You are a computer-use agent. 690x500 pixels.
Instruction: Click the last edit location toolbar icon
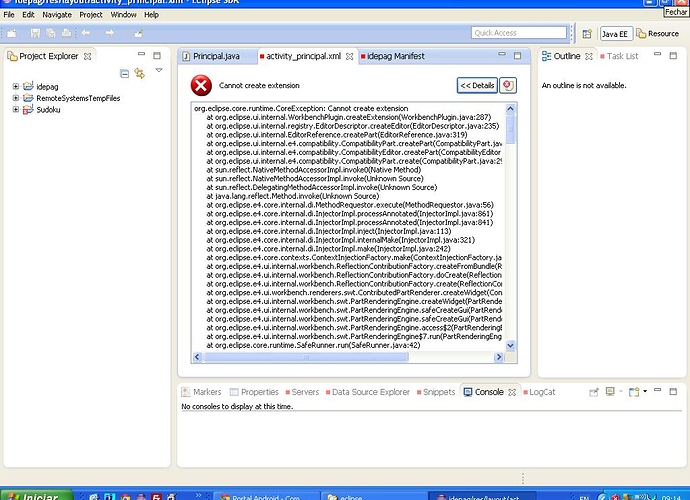[x=139, y=33]
